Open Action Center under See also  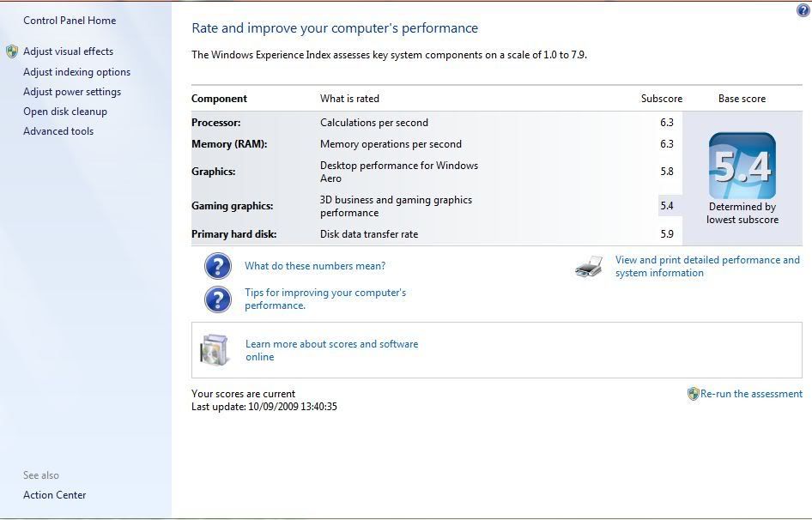[x=55, y=495]
